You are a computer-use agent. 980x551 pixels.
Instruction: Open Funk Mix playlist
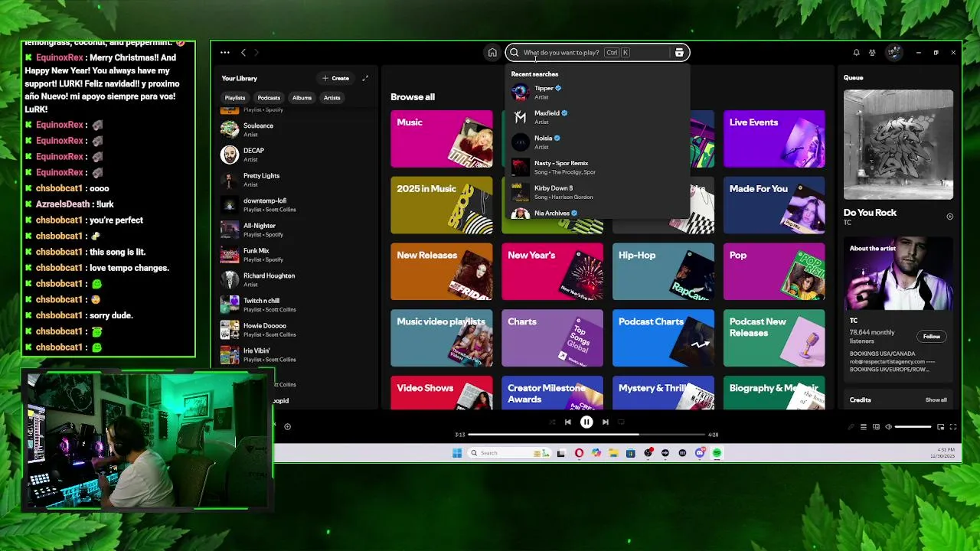point(295,255)
